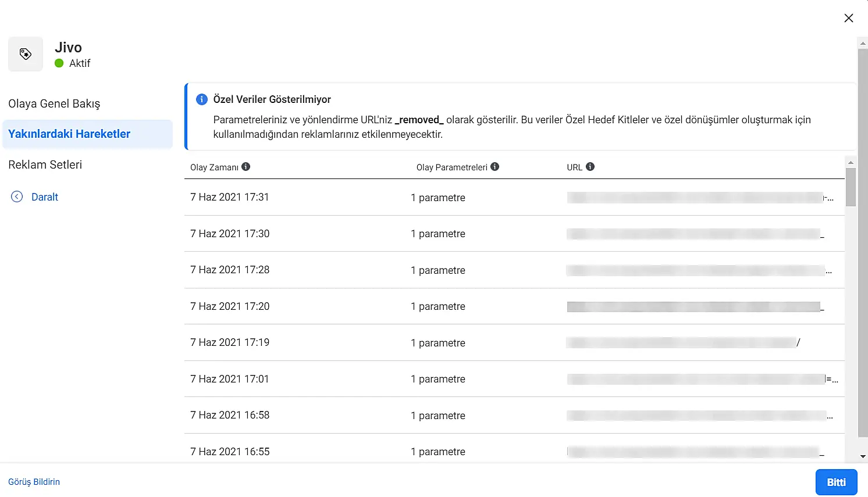Click the blue info icon in the notice banner
The width and height of the screenshot is (868, 497).
[x=202, y=99]
